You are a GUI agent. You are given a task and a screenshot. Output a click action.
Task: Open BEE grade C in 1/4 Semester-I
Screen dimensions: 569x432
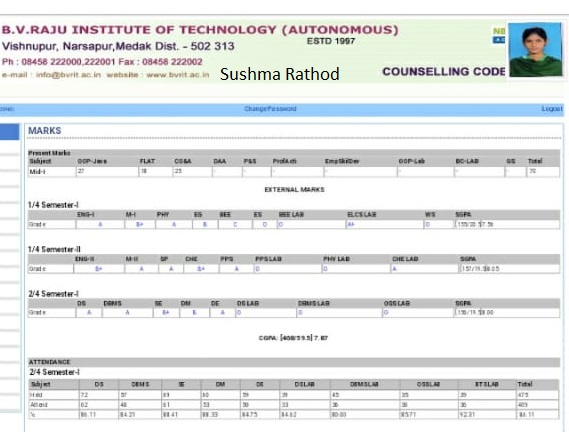[235, 224]
